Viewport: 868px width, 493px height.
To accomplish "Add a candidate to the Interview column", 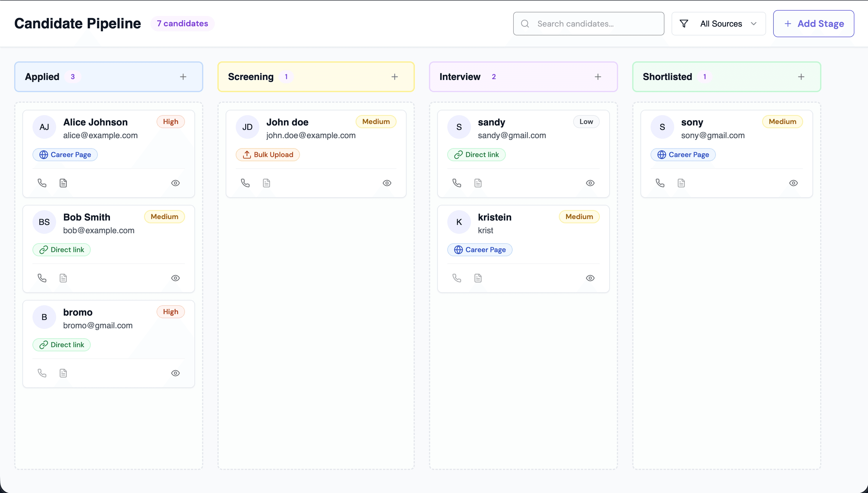I will tap(598, 76).
